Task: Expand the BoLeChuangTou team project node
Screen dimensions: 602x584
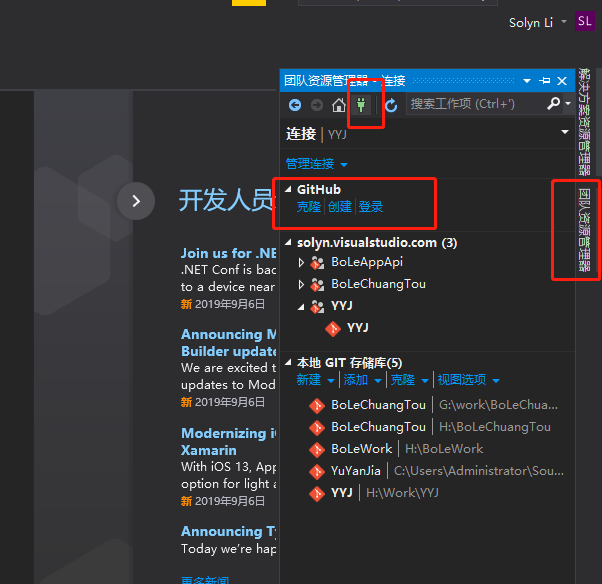Action: coord(301,285)
